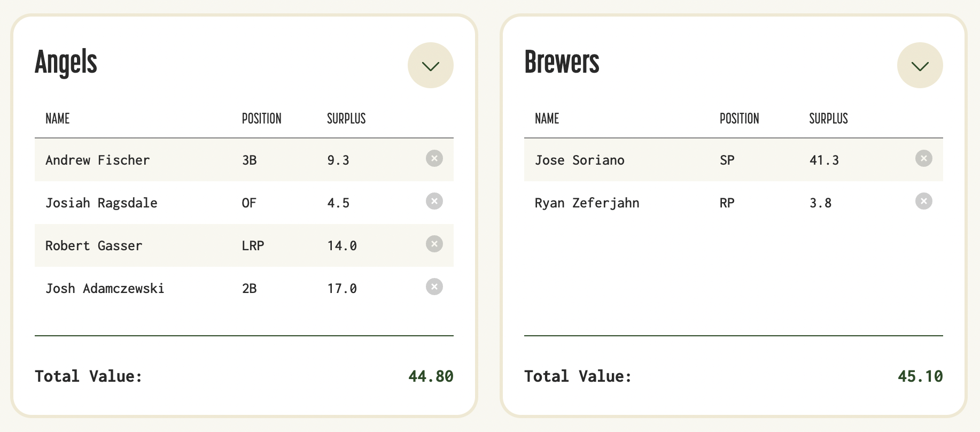The height and width of the screenshot is (432, 980).
Task: Delete Robert Gasser from the trade
Action: pos(434,244)
